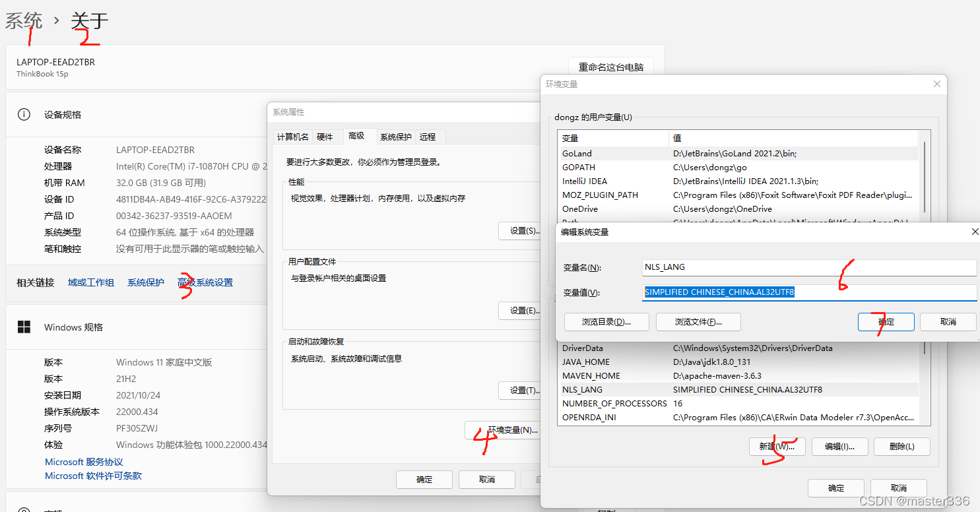Open Microsoft 软件许可条款 link
980x512 pixels.
(93, 476)
